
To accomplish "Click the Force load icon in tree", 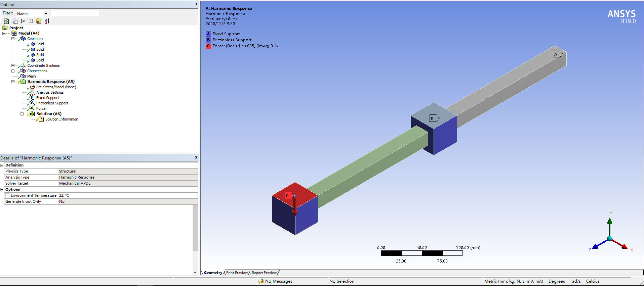I will (32, 108).
